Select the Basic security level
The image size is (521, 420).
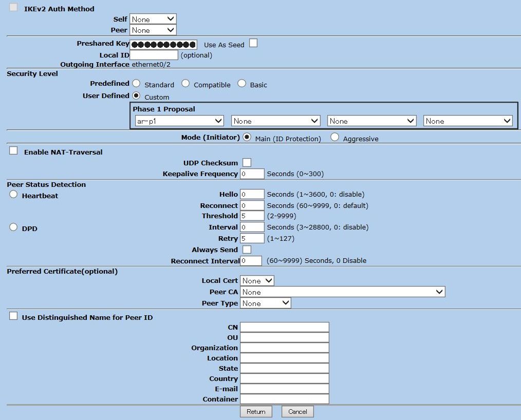pos(241,84)
